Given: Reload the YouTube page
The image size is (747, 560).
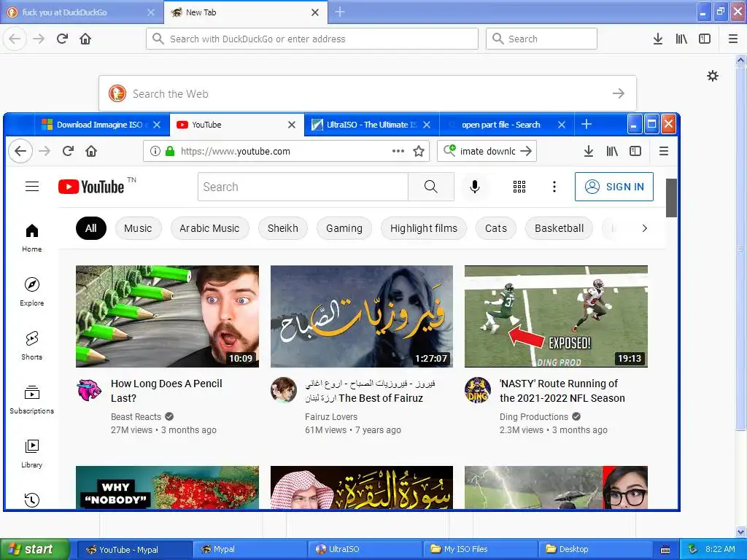Looking at the screenshot, I should click(x=68, y=152).
